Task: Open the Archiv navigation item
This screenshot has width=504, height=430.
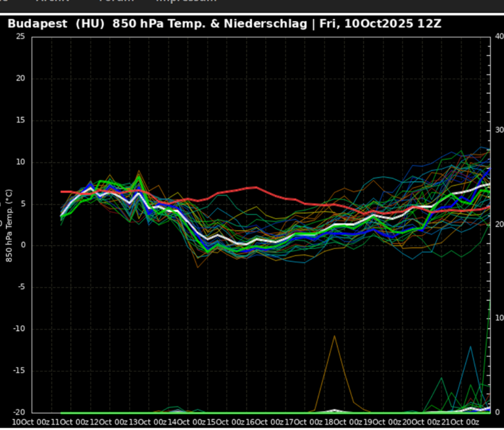Action: click(x=53, y=2)
